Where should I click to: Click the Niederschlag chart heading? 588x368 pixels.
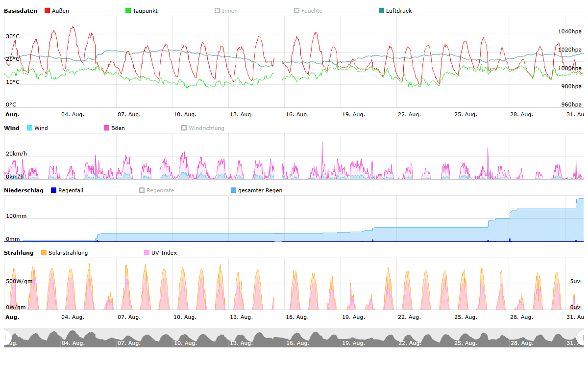click(24, 190)
